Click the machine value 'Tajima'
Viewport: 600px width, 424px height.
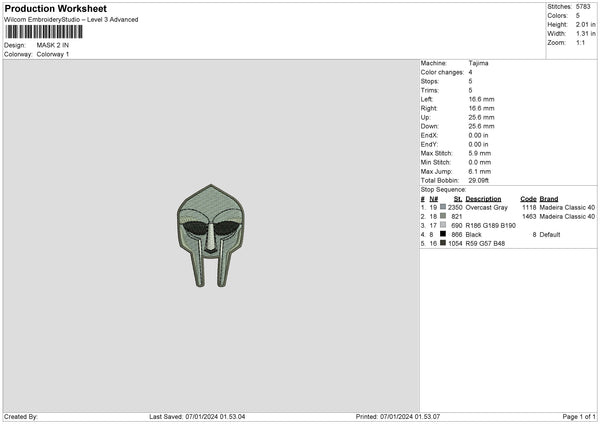(x=478, y=63)
